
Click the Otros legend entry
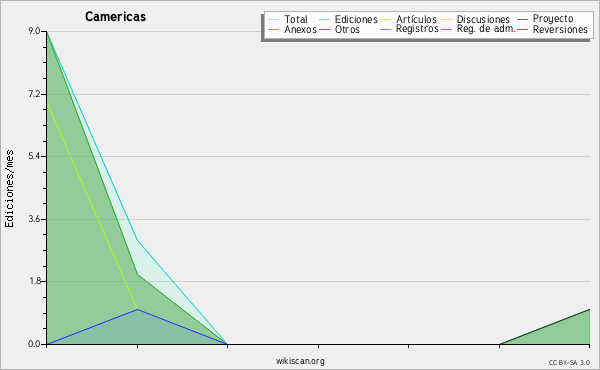[x=347, y=29]
